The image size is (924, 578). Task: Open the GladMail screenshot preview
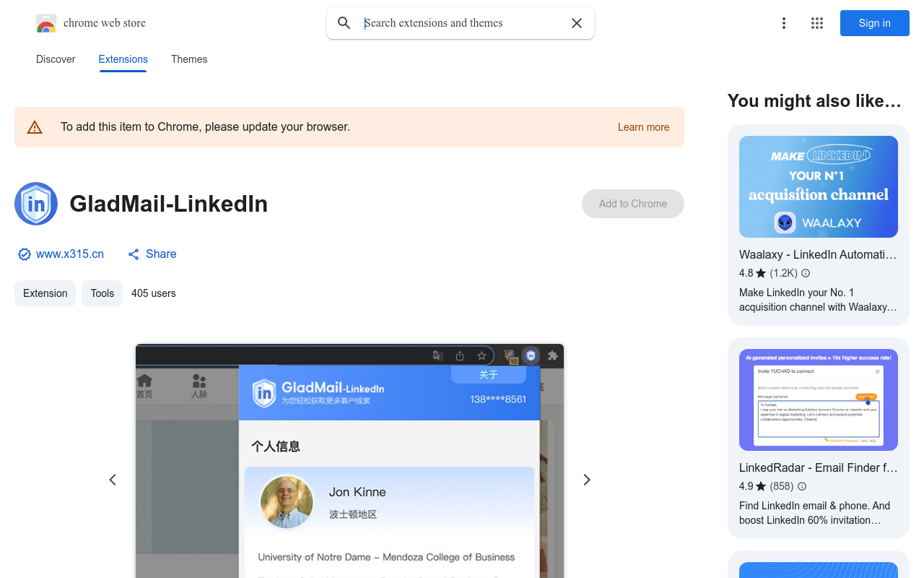[x=349, y=461]
